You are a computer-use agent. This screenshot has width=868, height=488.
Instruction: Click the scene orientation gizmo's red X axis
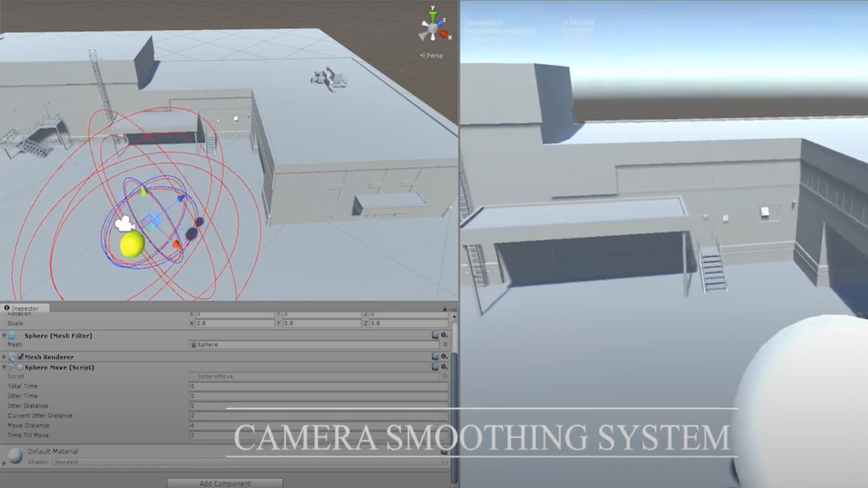coord(443,34)
